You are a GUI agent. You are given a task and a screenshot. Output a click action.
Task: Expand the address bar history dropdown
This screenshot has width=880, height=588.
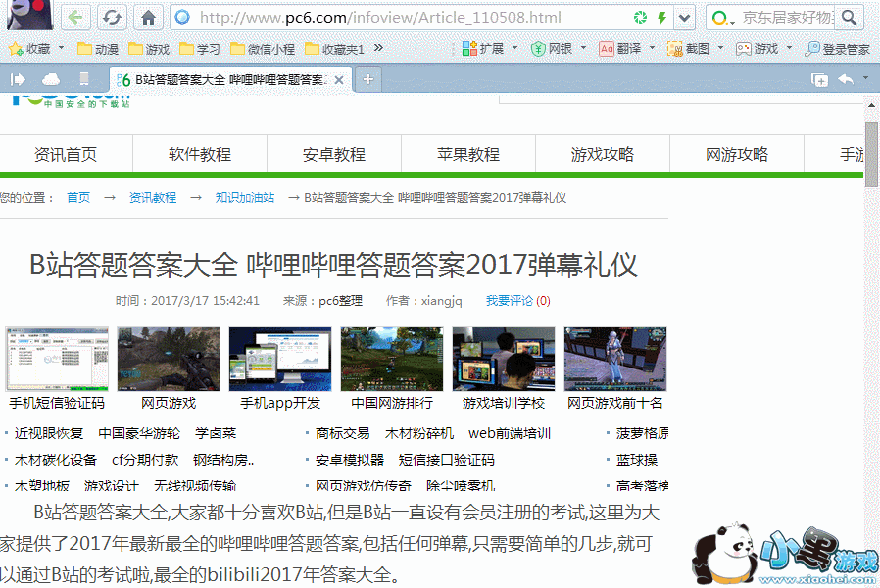click(684, 18)
